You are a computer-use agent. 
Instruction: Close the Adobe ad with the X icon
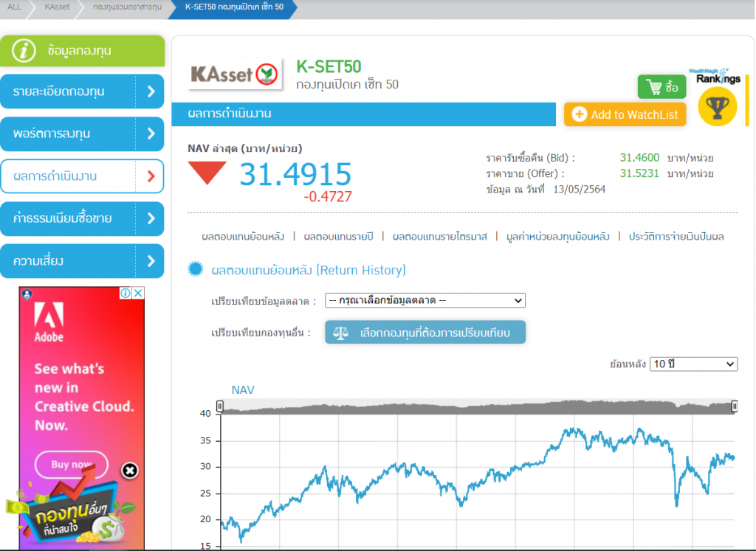[x=138, y=293]
